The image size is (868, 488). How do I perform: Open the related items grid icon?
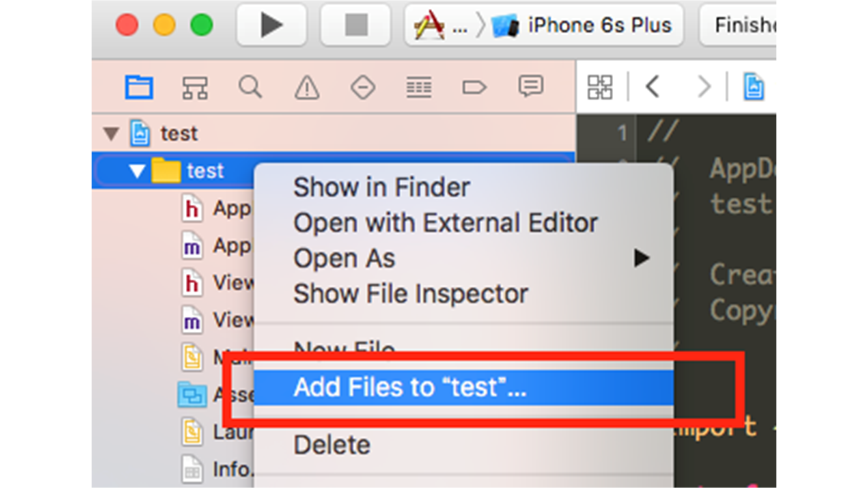tap(600, 87)
